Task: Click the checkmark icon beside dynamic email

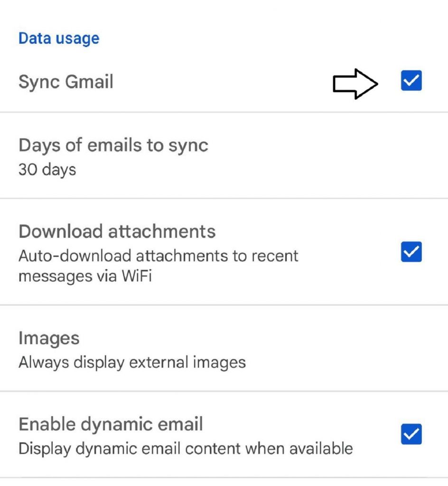Action: [411, 434]
